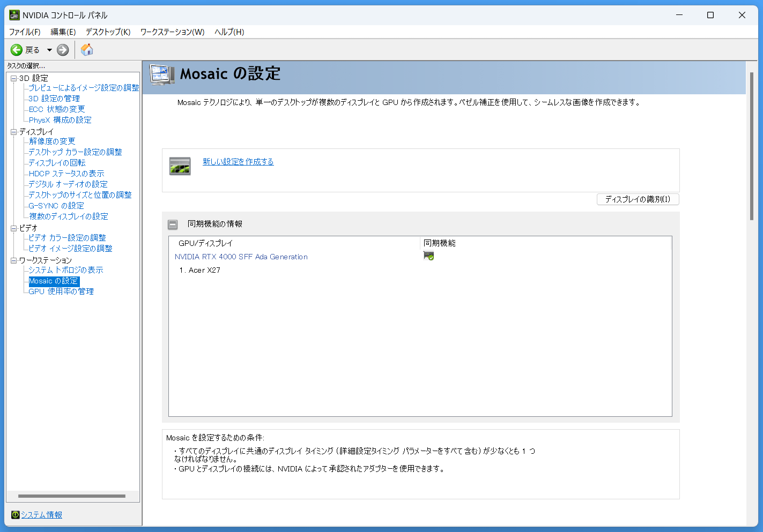Select 複数のディスプレイの設定

pos(69,216)
